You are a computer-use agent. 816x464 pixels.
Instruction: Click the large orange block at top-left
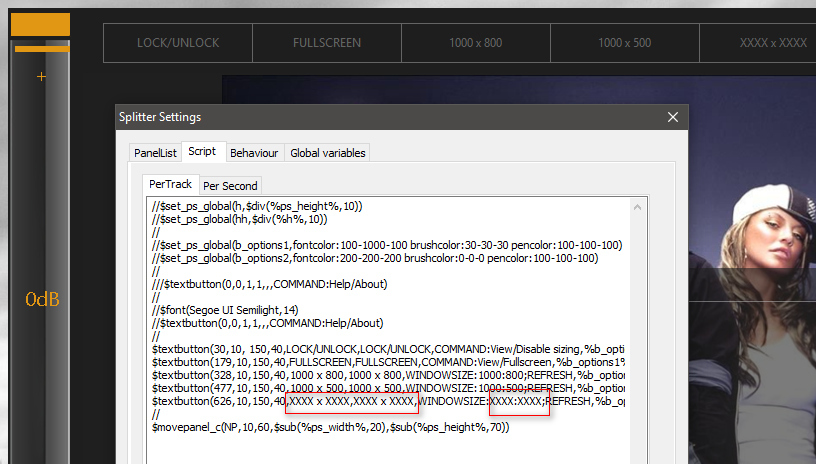(x=40, y=25)
